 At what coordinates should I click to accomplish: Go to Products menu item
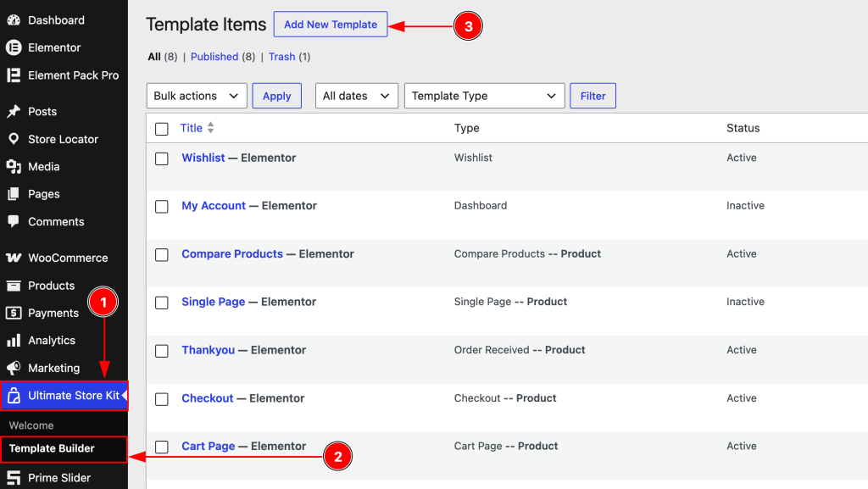[64, 286]
